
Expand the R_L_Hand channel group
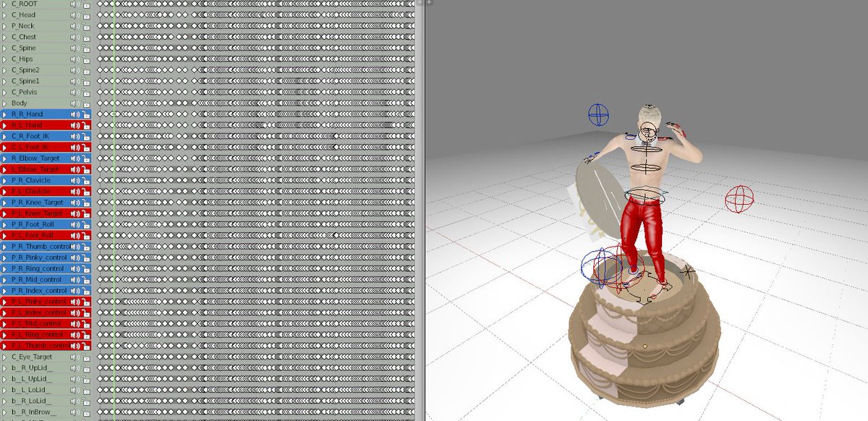(x=5, y=125)
